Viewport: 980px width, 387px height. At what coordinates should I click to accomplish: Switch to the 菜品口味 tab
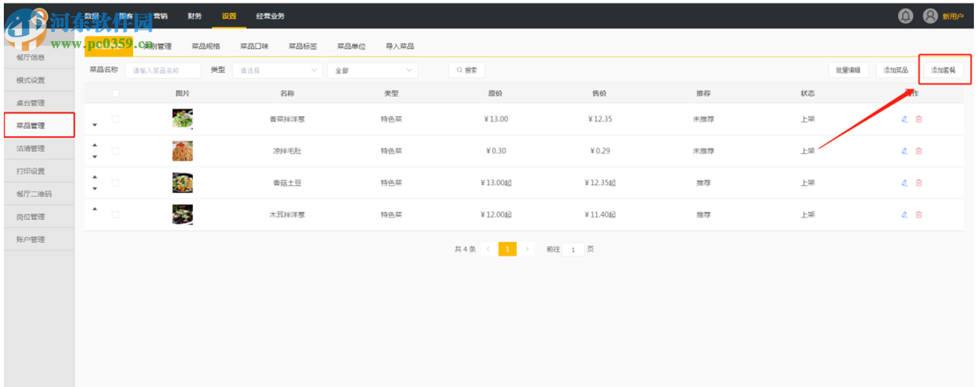(254, 47)
